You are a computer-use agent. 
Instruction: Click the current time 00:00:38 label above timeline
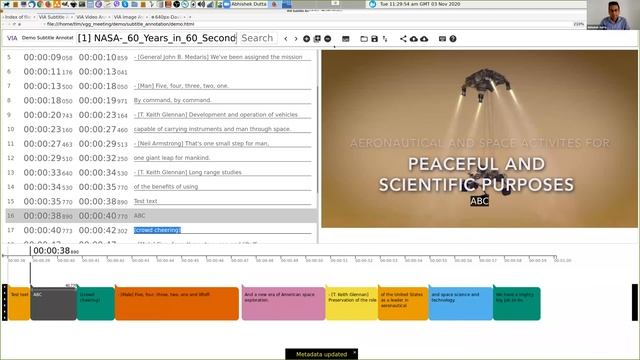point(56,251)
